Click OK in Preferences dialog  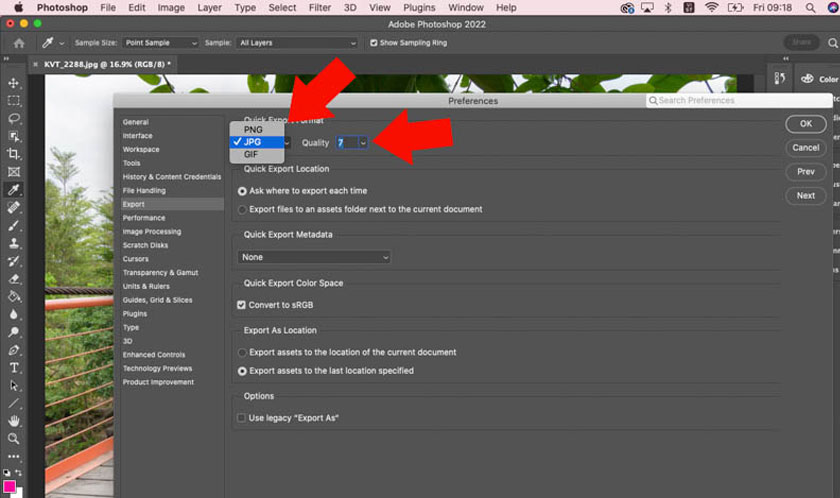(x=806, y=124)
